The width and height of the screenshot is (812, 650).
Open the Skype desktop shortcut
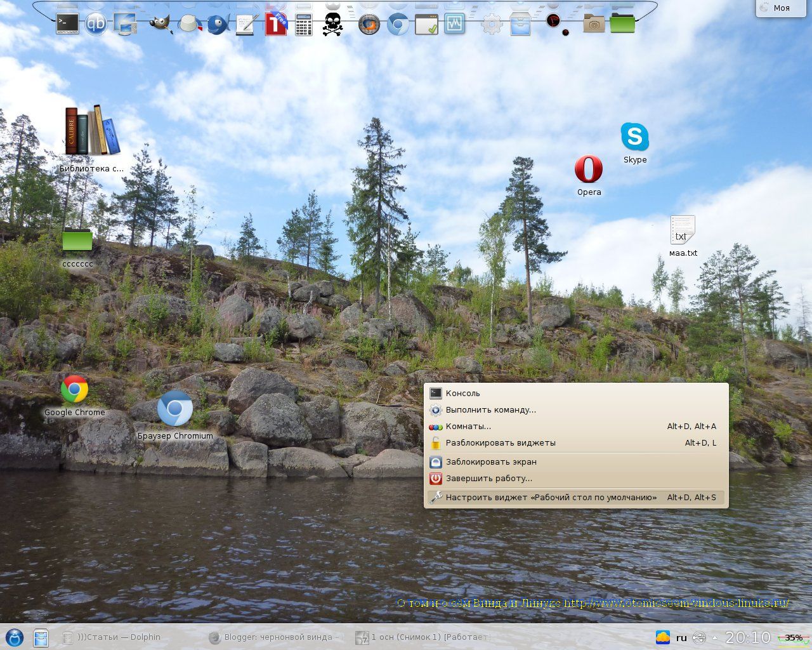tap(635, 143)
